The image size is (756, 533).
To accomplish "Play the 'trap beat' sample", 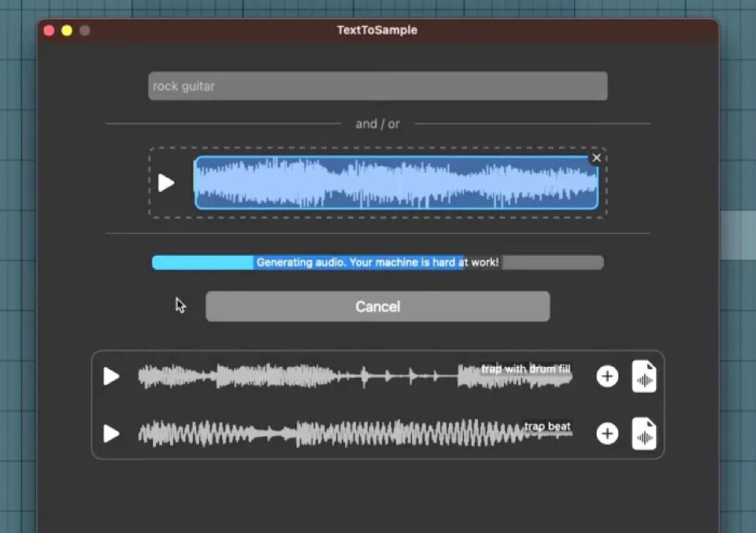I will tap(112, 434).
